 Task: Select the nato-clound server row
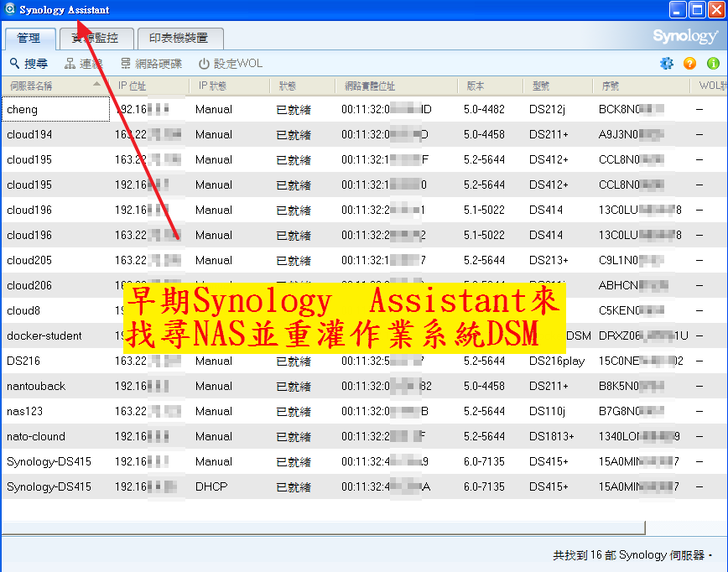(x=364, y=436)
